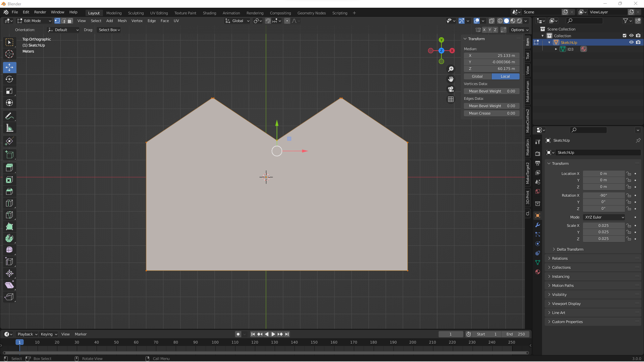This screenshot has width=644, height=362.
Task: Enable edge select mode
Action: 64,21
